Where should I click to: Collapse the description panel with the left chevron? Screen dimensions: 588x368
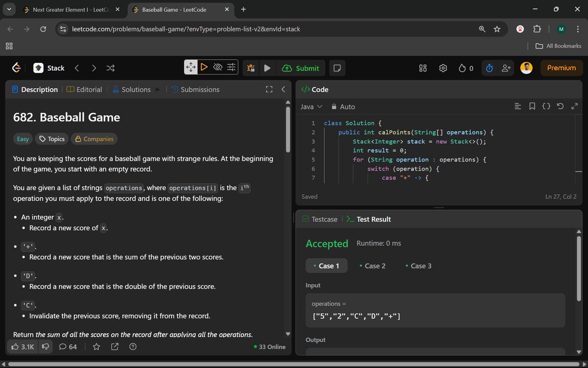coord(283,89)
